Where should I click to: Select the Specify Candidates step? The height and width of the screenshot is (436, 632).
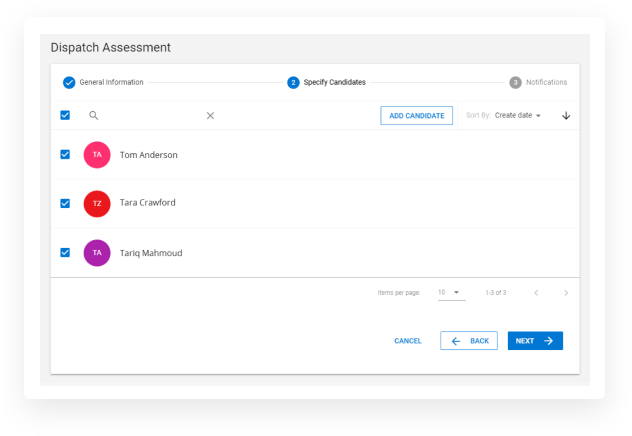coord(326,83)
